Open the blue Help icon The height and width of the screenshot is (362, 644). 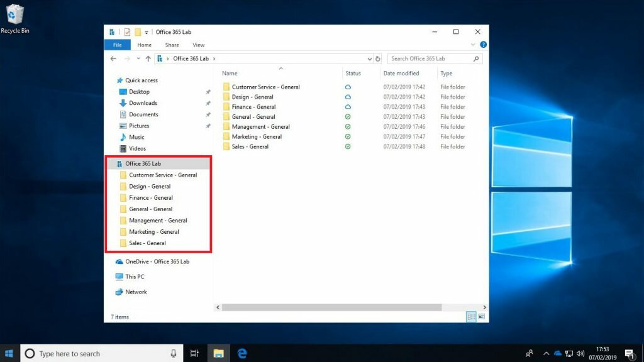pos(483,45)
